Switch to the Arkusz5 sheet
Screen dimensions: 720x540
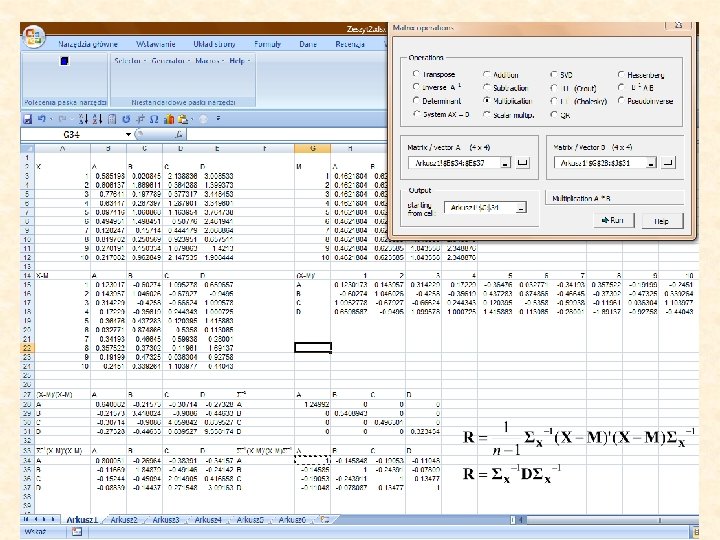click(250, 520)
